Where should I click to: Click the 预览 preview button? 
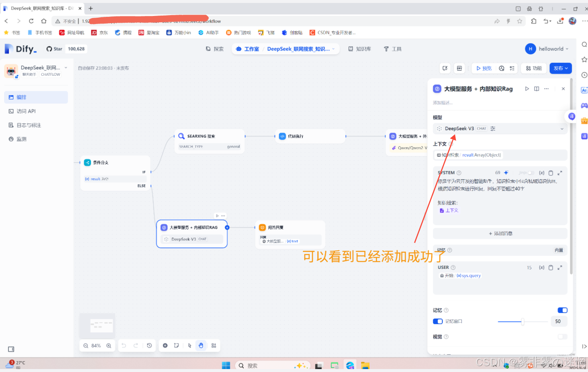pos(484,68)
